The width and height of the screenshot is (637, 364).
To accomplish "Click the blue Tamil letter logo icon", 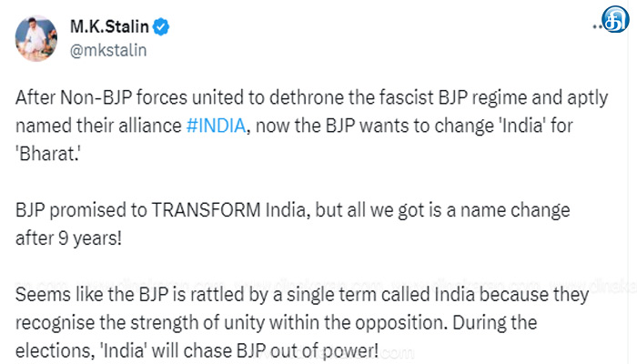I will point(617,17).
